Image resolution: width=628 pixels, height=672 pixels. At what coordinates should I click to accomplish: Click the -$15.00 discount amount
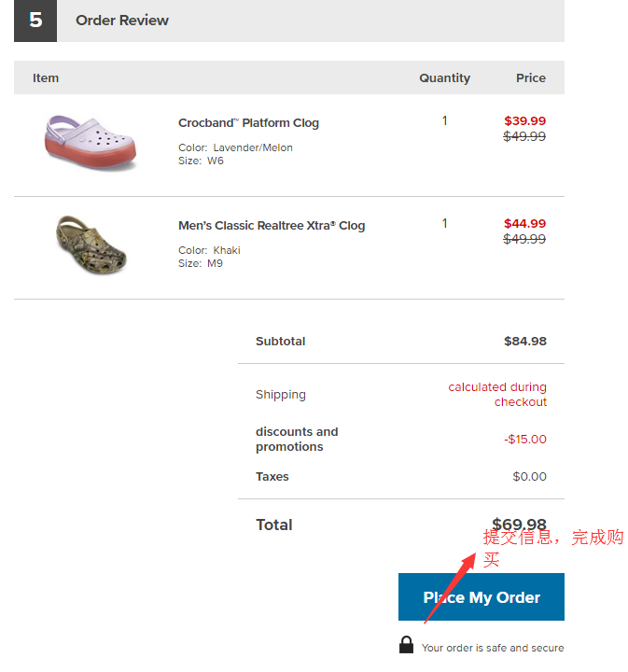(524, 440)
